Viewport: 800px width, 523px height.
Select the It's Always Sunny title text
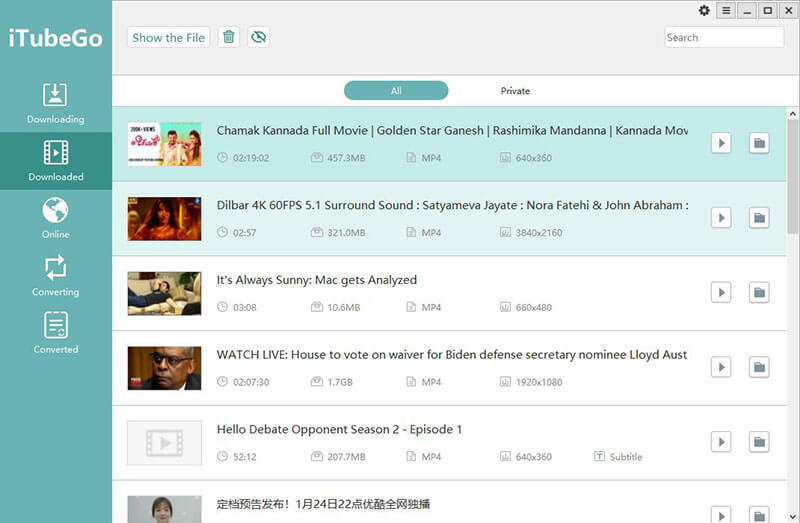pyautogui.click(x=316, y=280)
